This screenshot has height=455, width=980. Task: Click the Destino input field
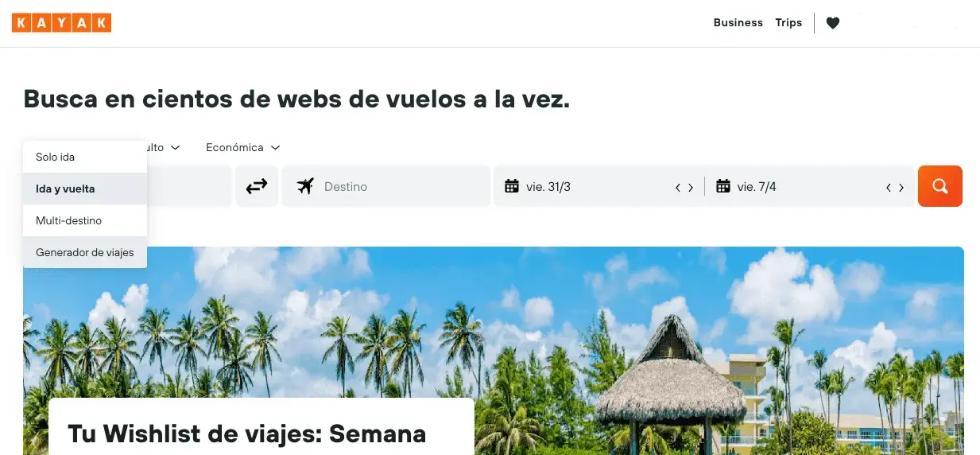tap(386, 186)
